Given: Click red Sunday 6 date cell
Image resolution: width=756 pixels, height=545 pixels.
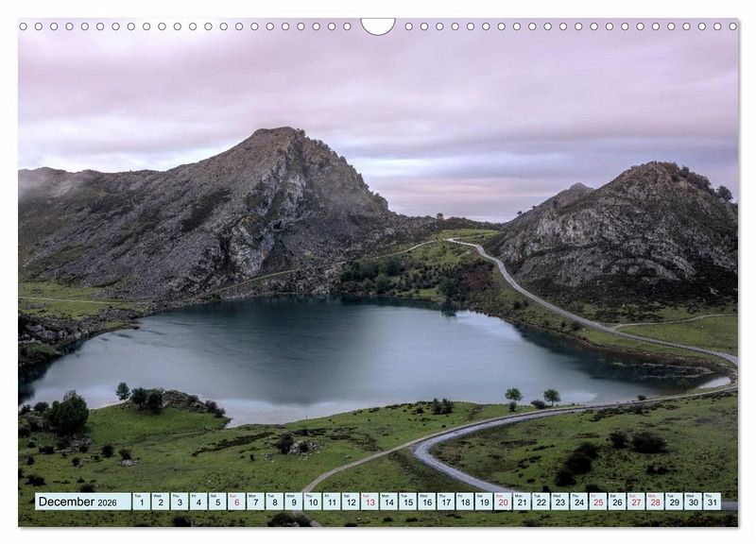Looking at the screenshot, I should point(236,502).
